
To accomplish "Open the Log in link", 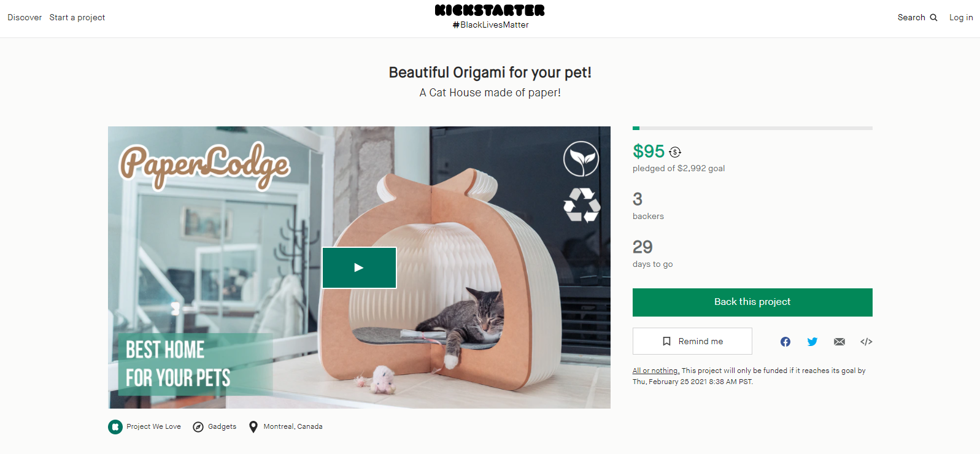I will (x=961, y=18).
